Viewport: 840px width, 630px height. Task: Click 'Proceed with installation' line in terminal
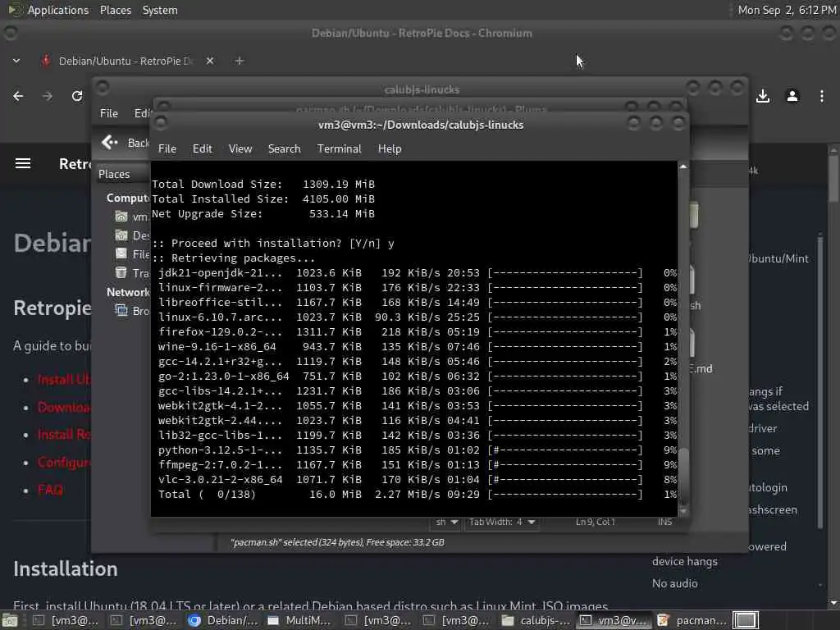(273, 243)
